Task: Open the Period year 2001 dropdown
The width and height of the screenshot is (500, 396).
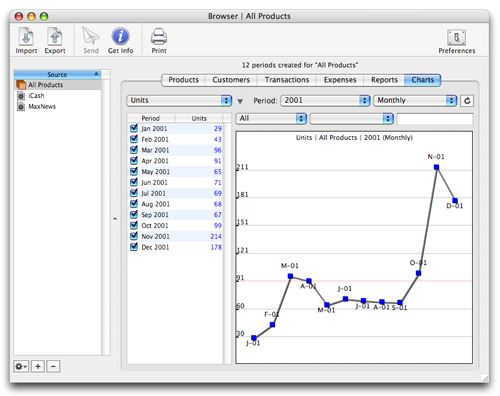Action: click(x=325, y=100)
